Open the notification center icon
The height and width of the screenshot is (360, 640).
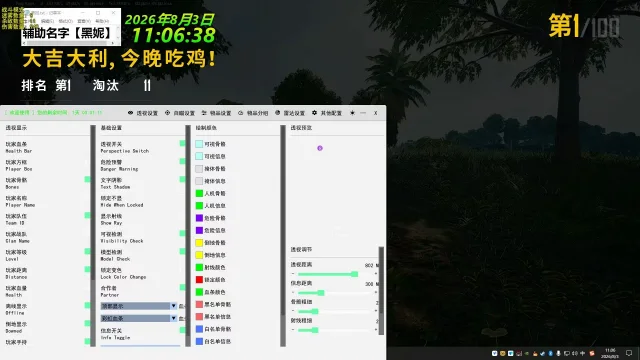(629, 353)
